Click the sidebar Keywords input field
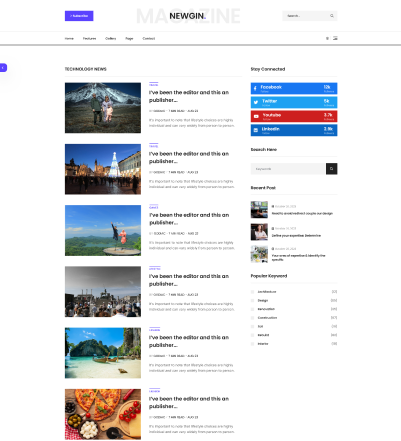Image resolution: width=401 pixels, height=441 pixels. 288,169
